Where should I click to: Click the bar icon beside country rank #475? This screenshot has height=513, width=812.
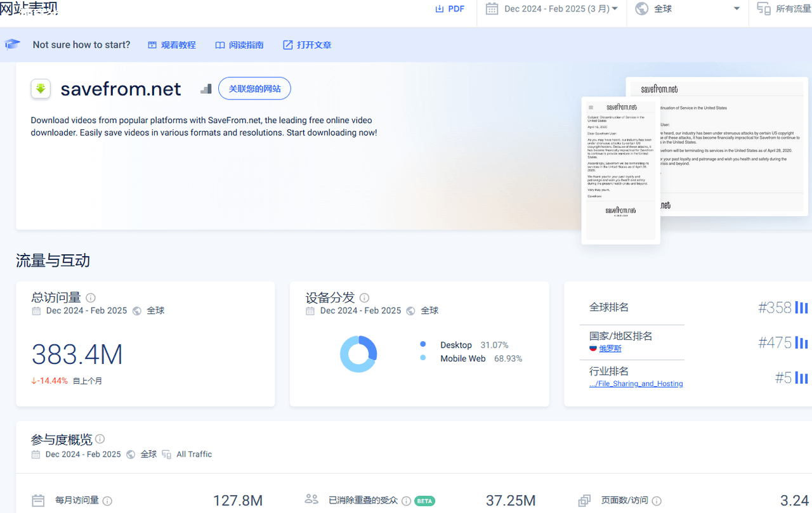pyautogui.click(x=801, y=343)
